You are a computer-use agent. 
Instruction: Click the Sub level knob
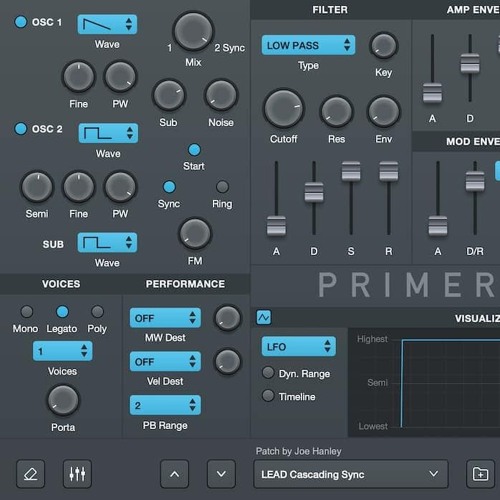(x=169, y=95)
